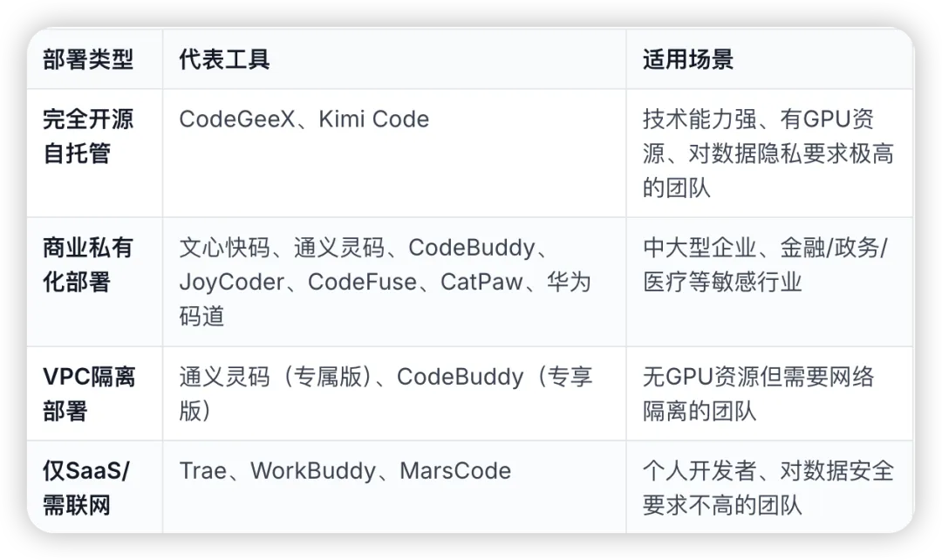Click the JoyCoder text
The height and width of the screenshot is (560, 942).
tap(232, 282)
